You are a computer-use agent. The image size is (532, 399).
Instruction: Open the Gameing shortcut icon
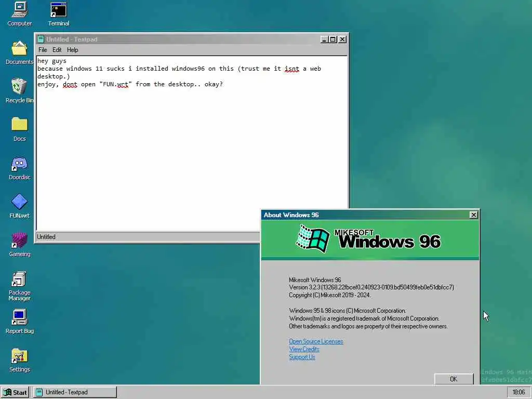click(x=19, y=244)
